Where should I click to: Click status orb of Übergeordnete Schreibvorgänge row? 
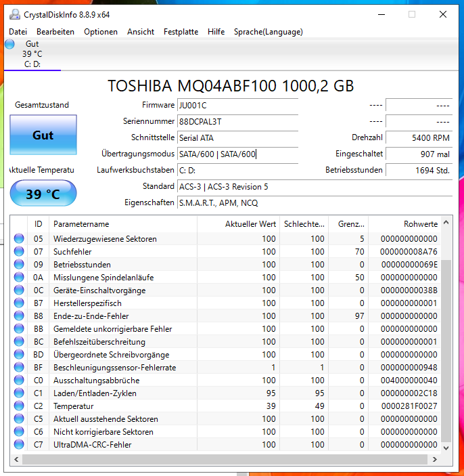pyautogui.click(x=19, y=355)
